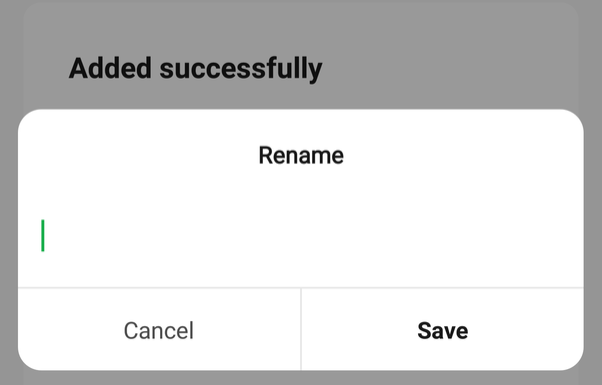Click the bold Save label
The width and height of the screenshot is (602, 385).
click(443, 330)
